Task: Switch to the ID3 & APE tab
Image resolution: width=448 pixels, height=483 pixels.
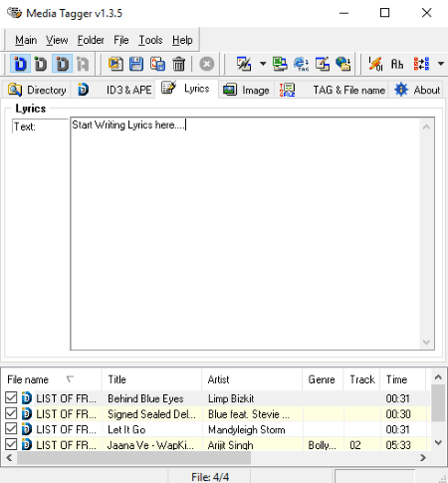Action: [x=114, y=90]
